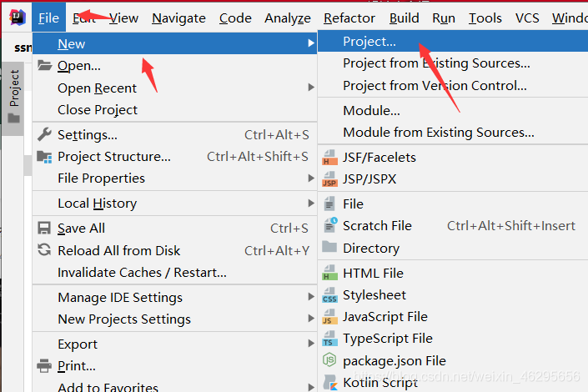Expand the Export submenu arrow

[x=311, y=344]
